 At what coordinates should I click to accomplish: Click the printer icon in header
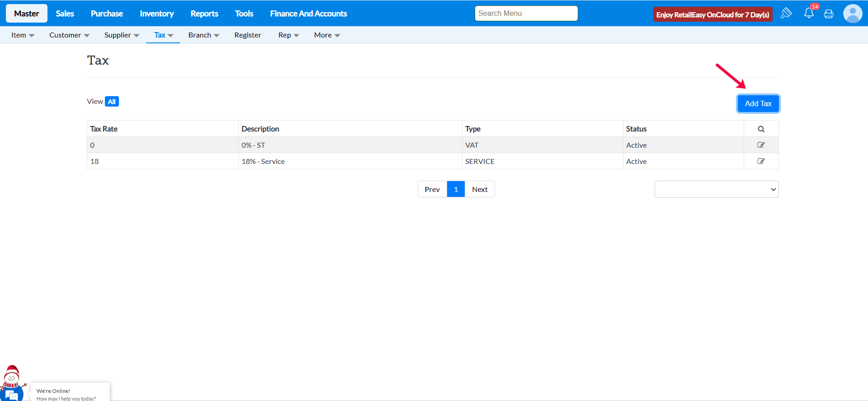point(829,14)
